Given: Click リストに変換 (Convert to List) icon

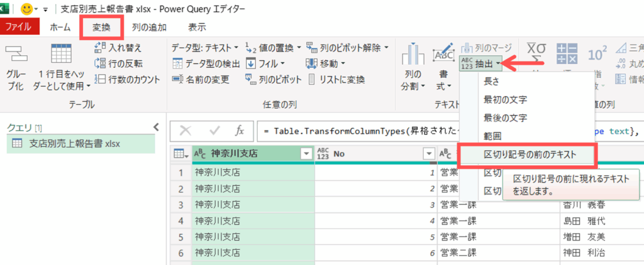Looking at the screenshot, I should [313, 79].
